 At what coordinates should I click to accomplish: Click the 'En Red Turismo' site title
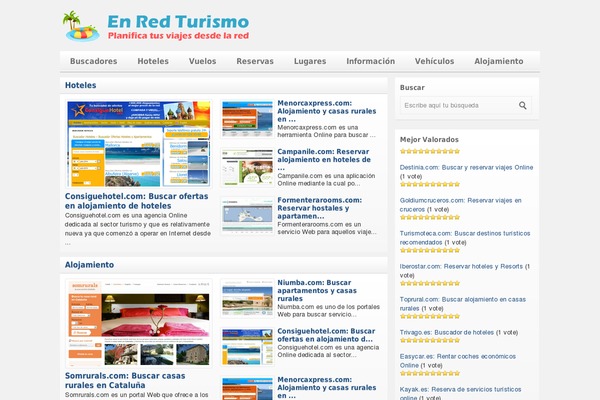point(178,22)
